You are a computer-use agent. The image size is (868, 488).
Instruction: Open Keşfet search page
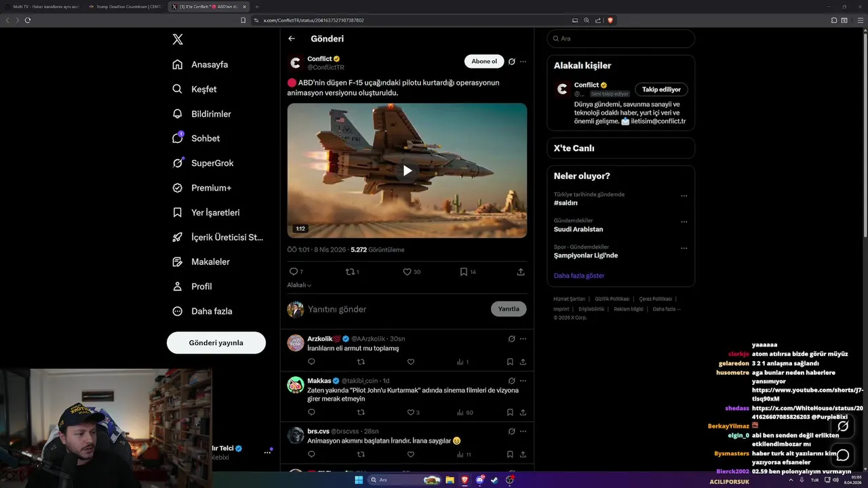click(195, 89)
